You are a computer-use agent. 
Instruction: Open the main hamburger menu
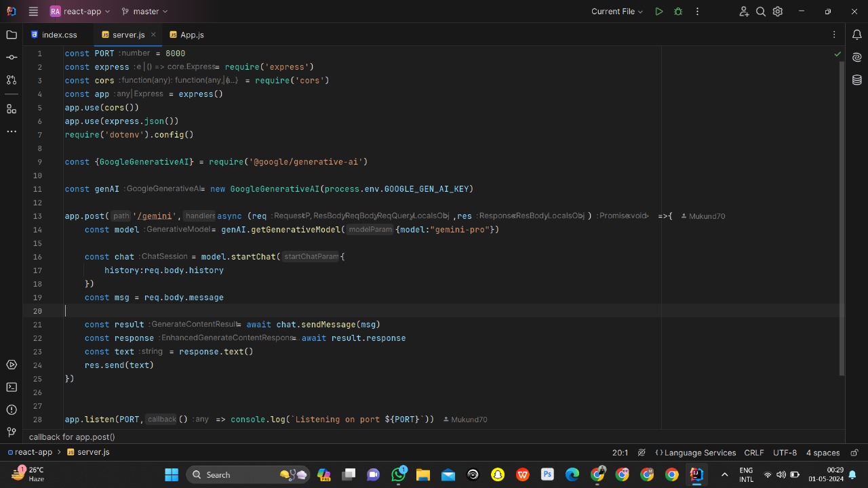(x=33, y=12)
